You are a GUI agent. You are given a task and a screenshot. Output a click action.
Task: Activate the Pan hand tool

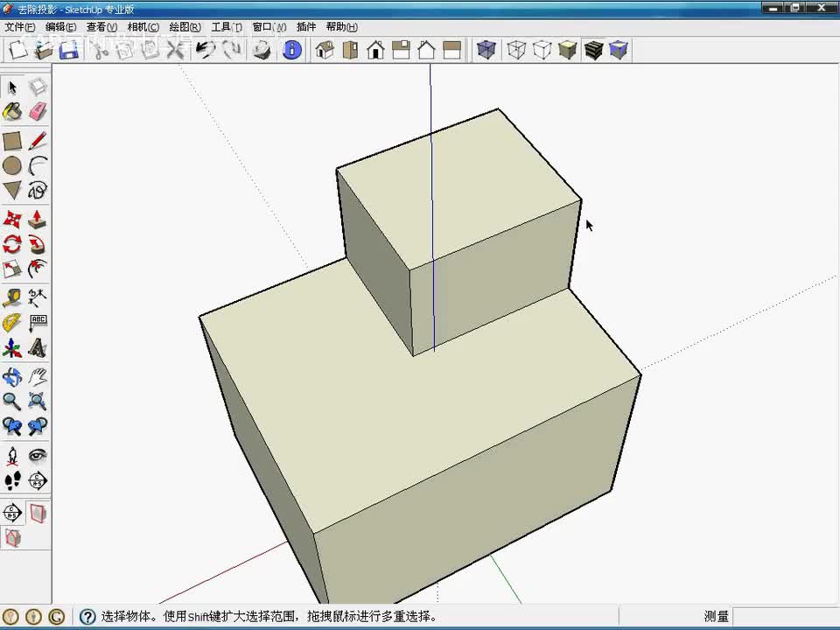point(38,377)
